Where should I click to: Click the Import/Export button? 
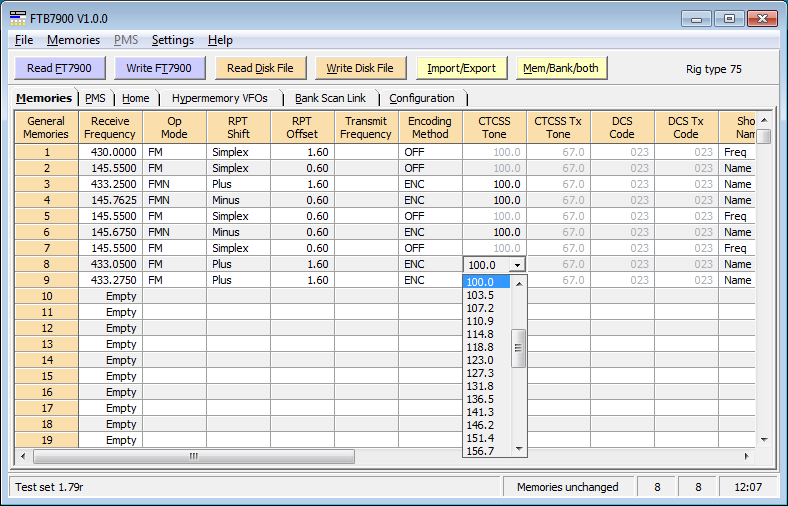[461, 68]
